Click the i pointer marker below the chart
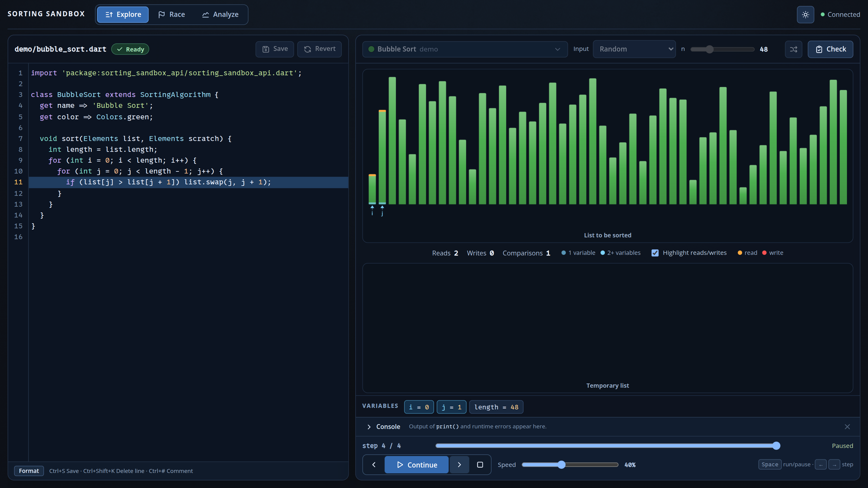 tap(372, 211)
